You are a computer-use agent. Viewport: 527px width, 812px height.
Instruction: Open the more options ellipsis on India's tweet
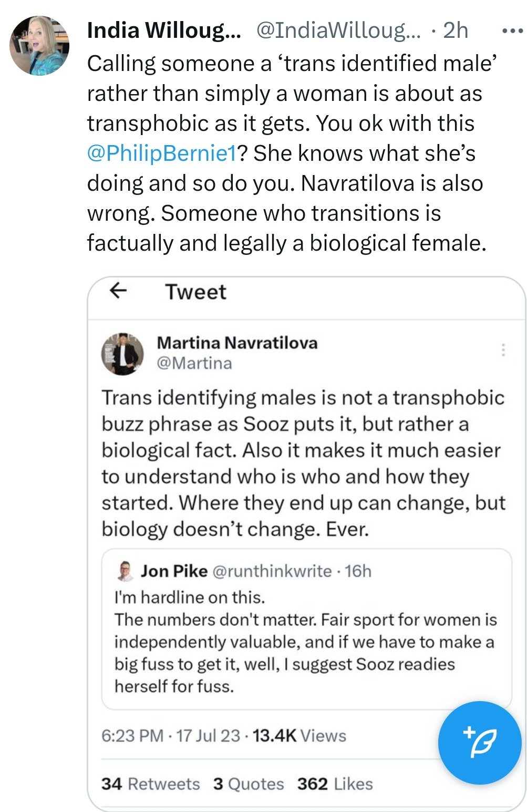click(512, 31)
